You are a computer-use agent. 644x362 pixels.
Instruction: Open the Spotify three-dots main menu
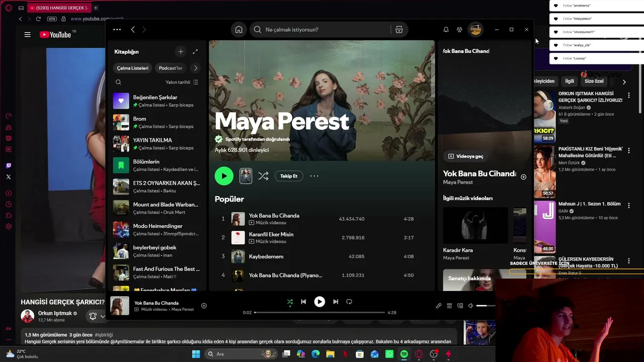117,30
